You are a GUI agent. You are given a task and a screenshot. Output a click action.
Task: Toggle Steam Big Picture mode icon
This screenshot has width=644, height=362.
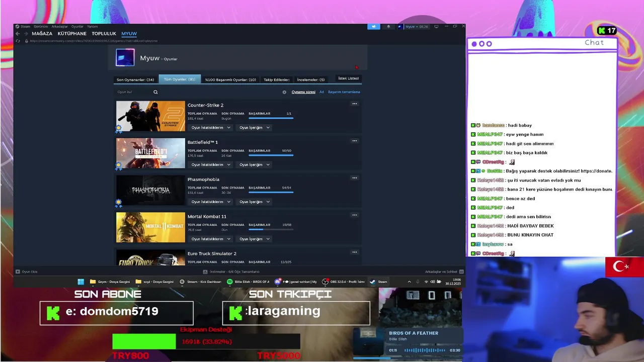pyautogui.click(x=436, y=26)
